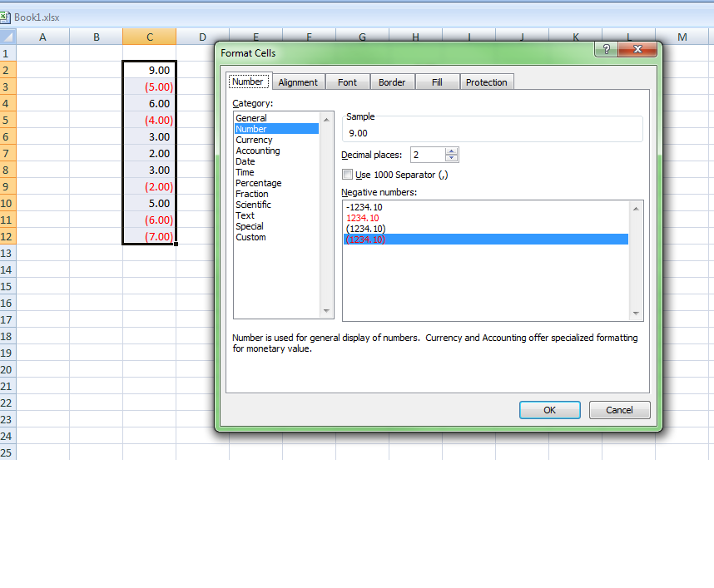This screenshot has height=588, width=714.
Task: Select the Currency category
Action: (255, 139)
